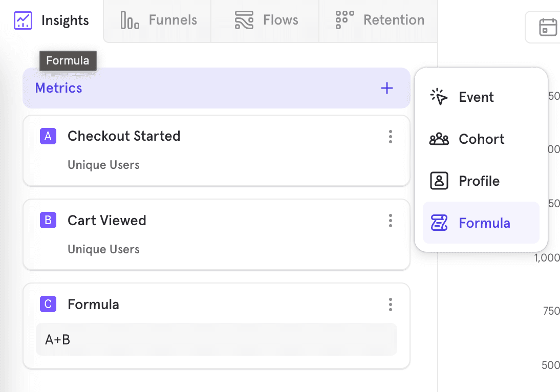This screenshot has height=392, width=560.
Task: Switch to the Insights tab
Action: click(x=52, y=20)
